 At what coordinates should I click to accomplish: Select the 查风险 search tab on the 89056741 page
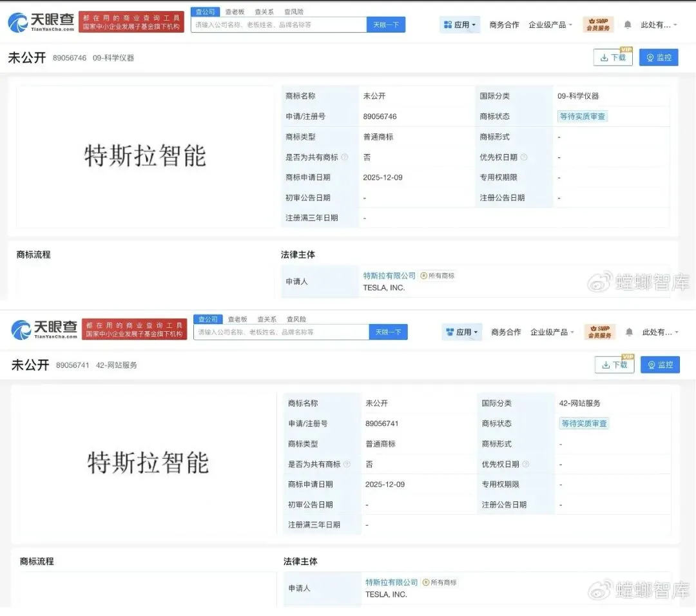296,319
